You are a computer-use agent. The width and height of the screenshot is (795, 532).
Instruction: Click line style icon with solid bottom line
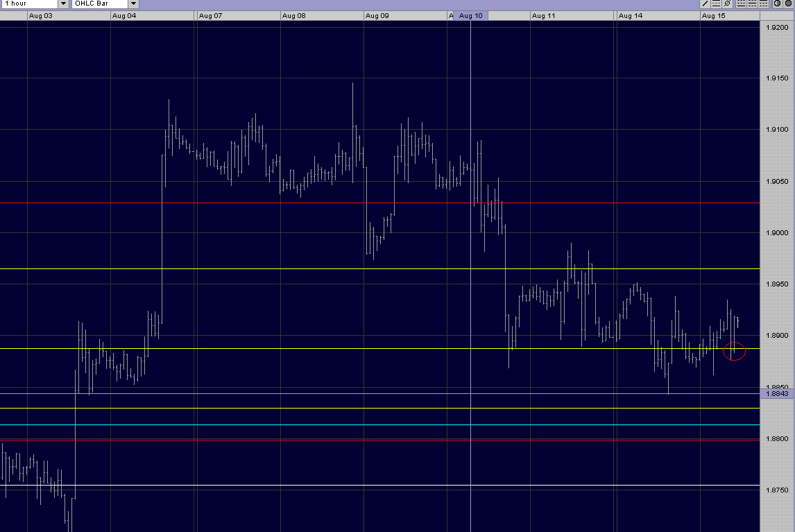[742, 3]
